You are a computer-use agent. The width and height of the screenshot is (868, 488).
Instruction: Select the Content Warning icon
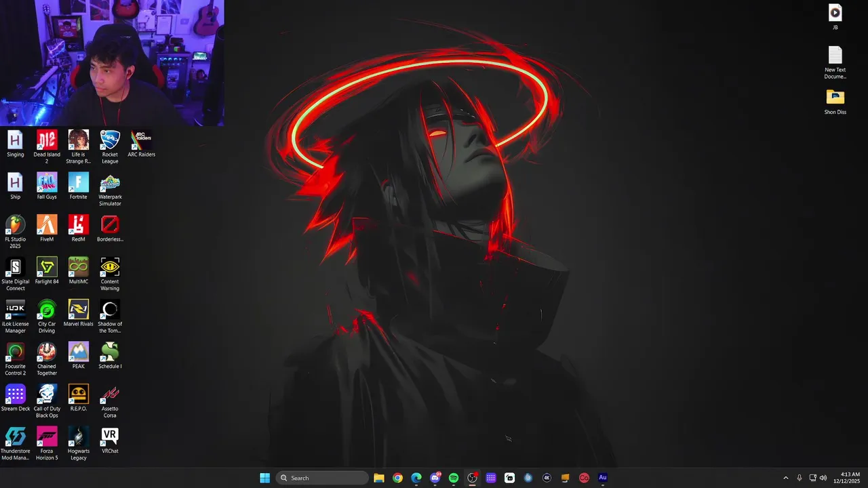[x=110, y=274]
